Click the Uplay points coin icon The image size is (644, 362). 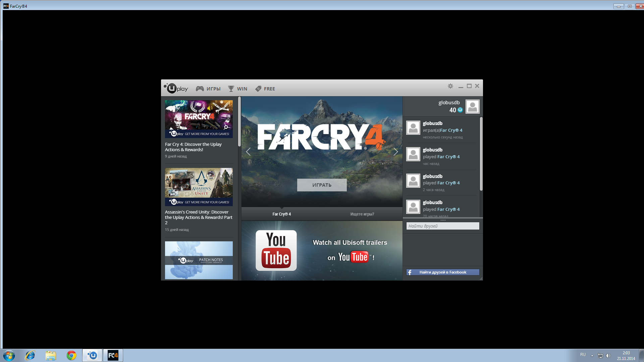pos(460,110)
